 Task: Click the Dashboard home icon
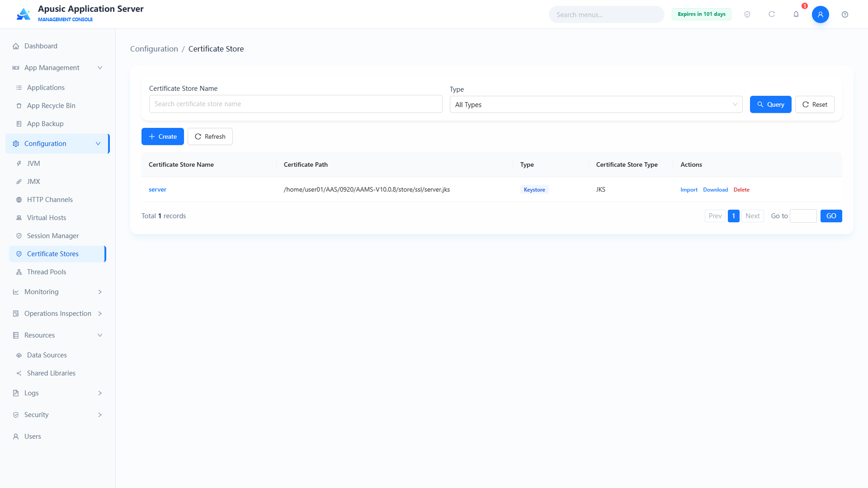click(x=16, y=46)
